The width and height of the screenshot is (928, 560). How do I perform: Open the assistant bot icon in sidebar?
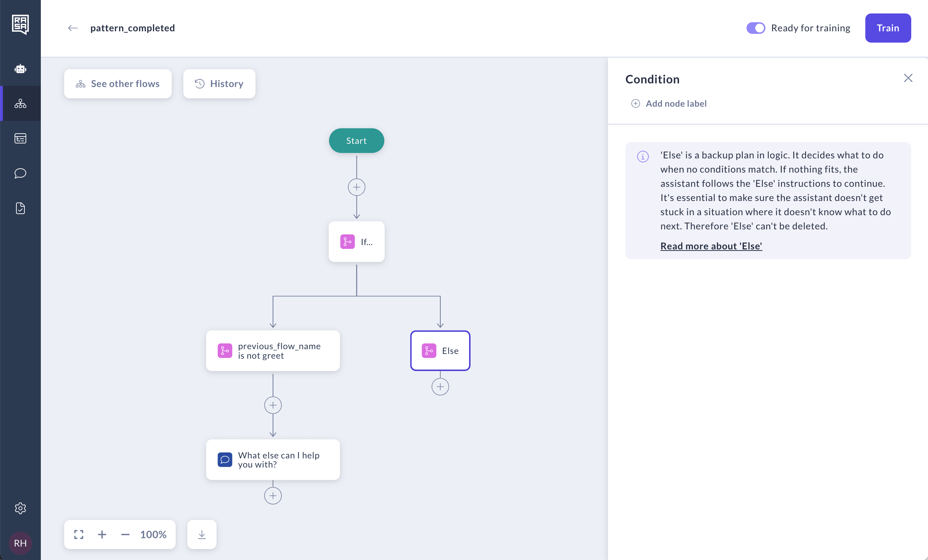20,68
